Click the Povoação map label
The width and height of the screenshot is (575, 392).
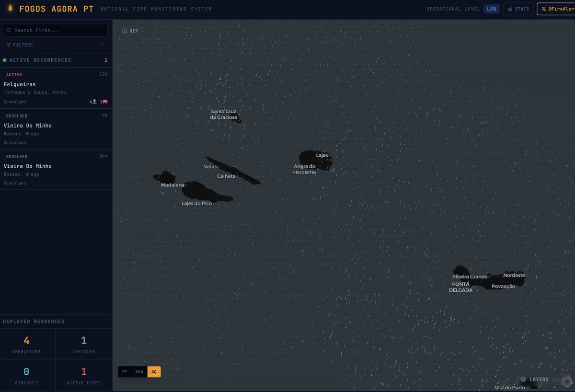[503, 286]
